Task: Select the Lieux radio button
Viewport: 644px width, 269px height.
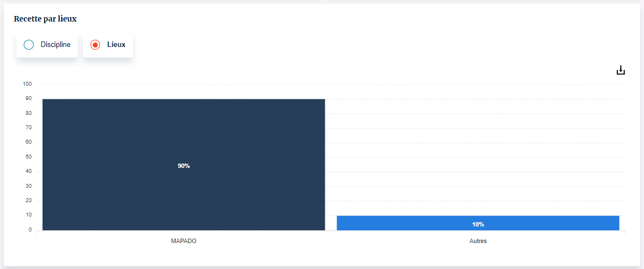Action: (x=95, y=45)
